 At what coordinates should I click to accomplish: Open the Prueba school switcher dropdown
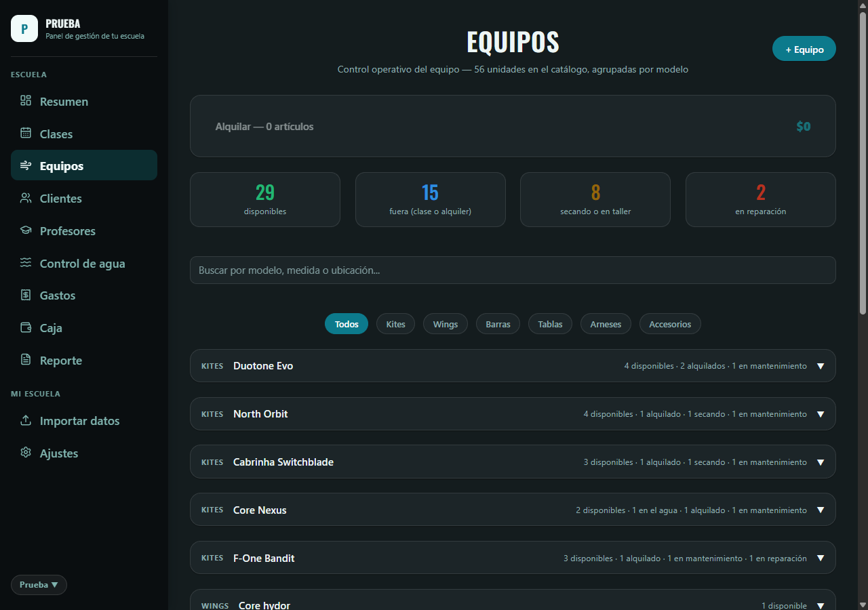[x=39, y=585]
